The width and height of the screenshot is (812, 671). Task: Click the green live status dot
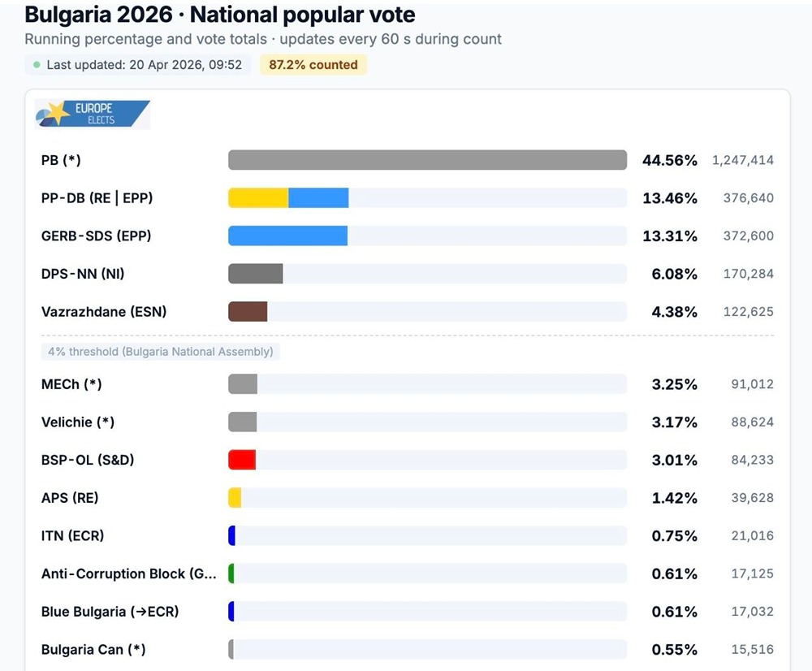[x=37, y=65]
